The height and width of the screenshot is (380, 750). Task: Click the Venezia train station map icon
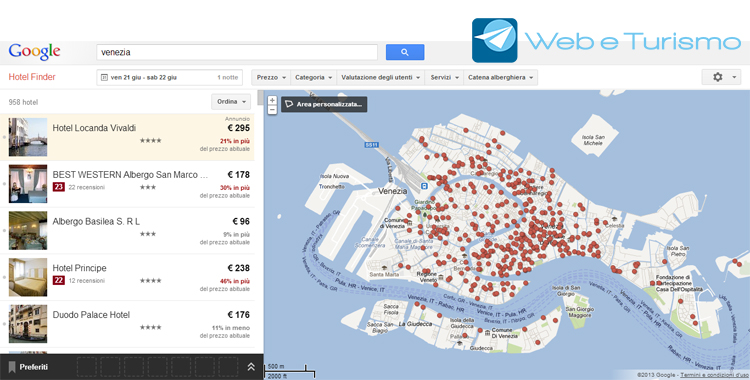[x=424, y=186]
